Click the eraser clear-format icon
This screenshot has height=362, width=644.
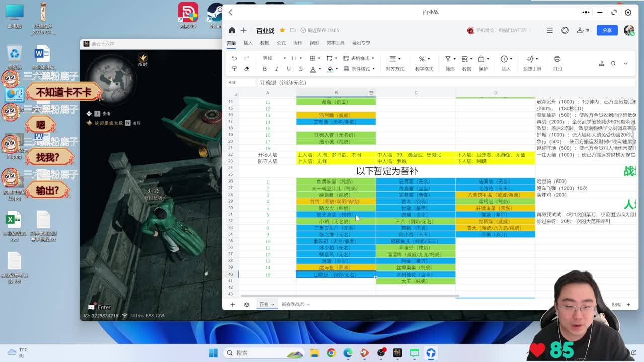[x=247, y=69]
